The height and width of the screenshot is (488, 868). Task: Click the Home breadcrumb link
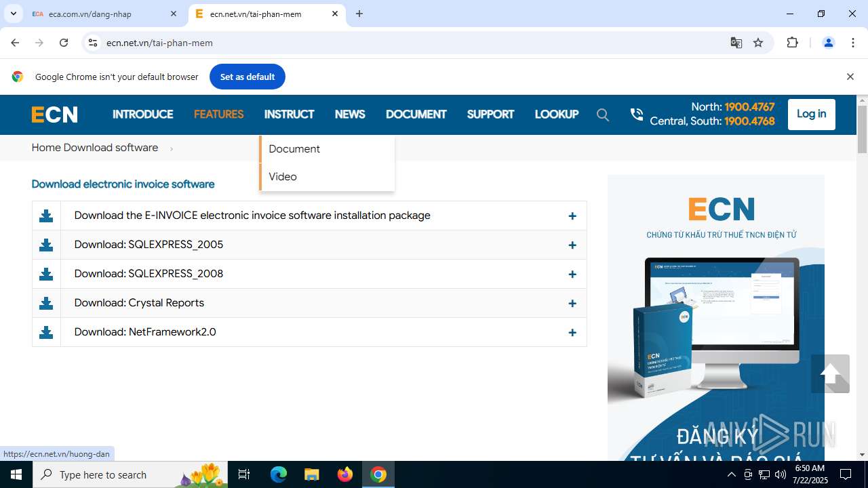[45, 148]
